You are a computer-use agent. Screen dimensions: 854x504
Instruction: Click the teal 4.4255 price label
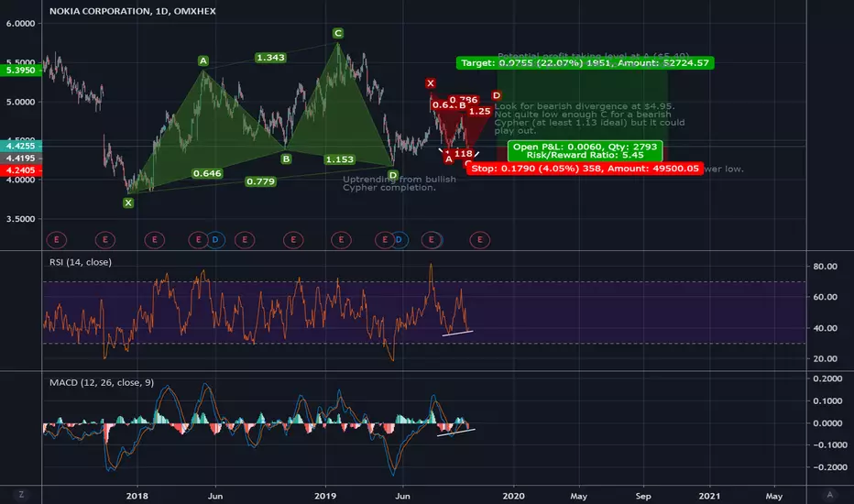21,146
